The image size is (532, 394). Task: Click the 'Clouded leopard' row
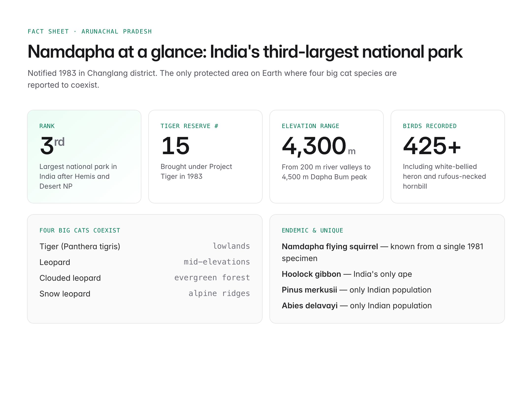(x=145, y=278)
